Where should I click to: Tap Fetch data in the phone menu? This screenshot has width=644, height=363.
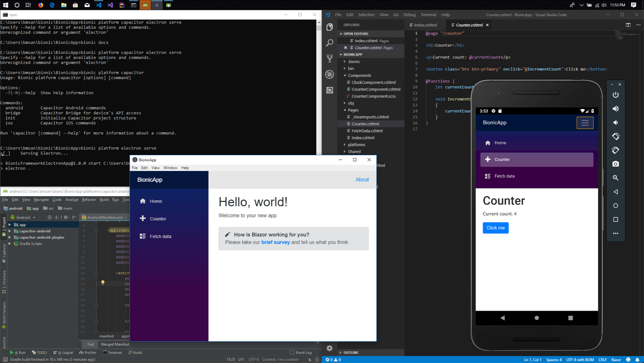coord(537,176)
